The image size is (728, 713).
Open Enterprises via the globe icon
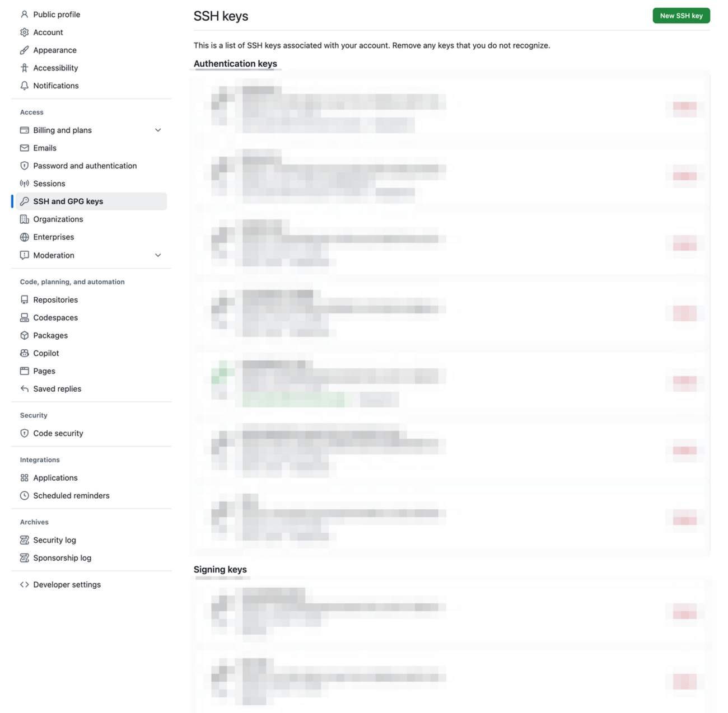pos(25,237)
